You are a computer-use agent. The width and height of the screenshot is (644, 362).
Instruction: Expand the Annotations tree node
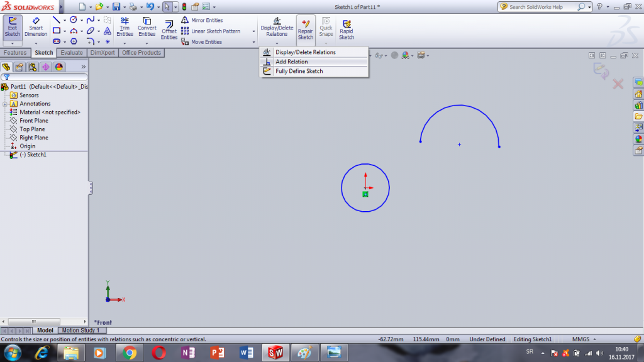[x=5, y=104]
